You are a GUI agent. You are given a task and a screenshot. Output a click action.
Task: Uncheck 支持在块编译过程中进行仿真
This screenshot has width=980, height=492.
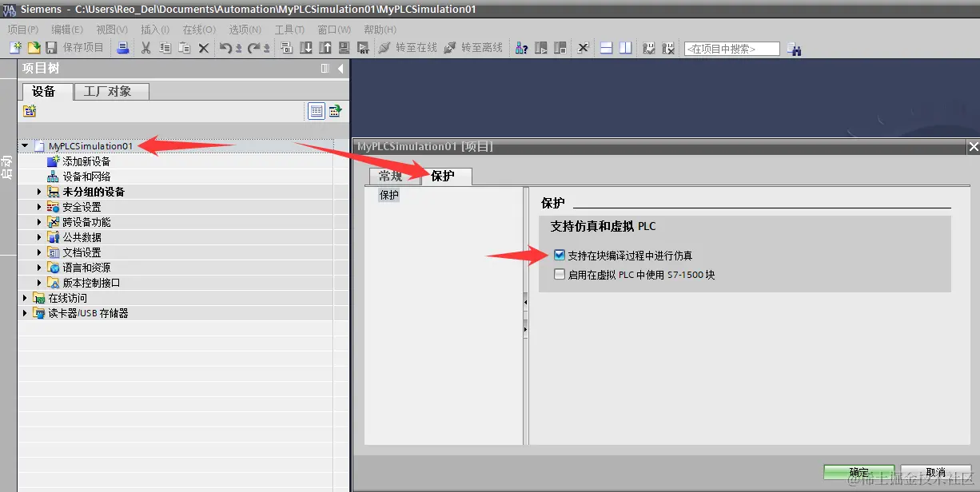pos(559,255)
